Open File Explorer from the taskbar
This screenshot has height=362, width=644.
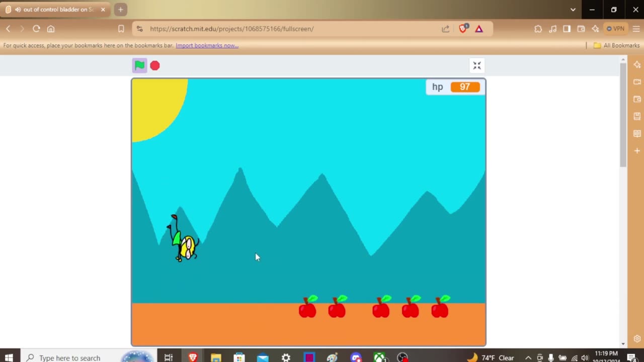click(216, 357)
